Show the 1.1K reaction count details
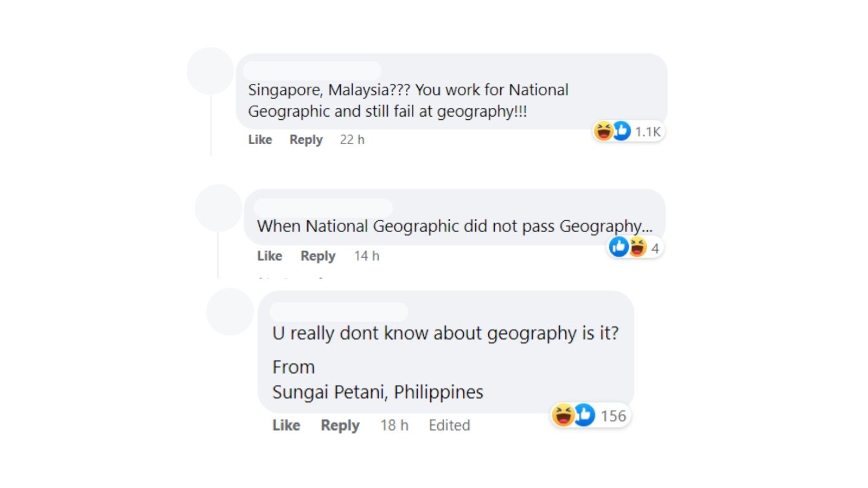The height and width of the screenshot is (488, 868). point(648,132)
